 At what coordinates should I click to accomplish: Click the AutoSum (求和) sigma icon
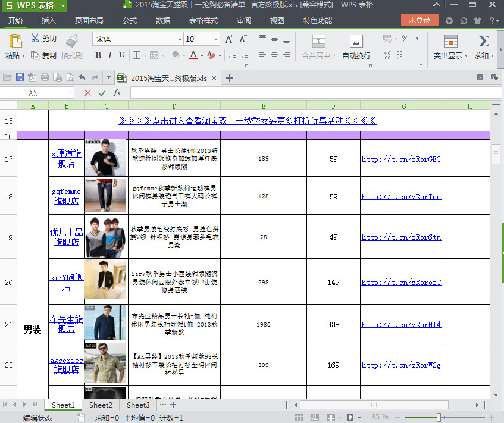coord(484,41)
